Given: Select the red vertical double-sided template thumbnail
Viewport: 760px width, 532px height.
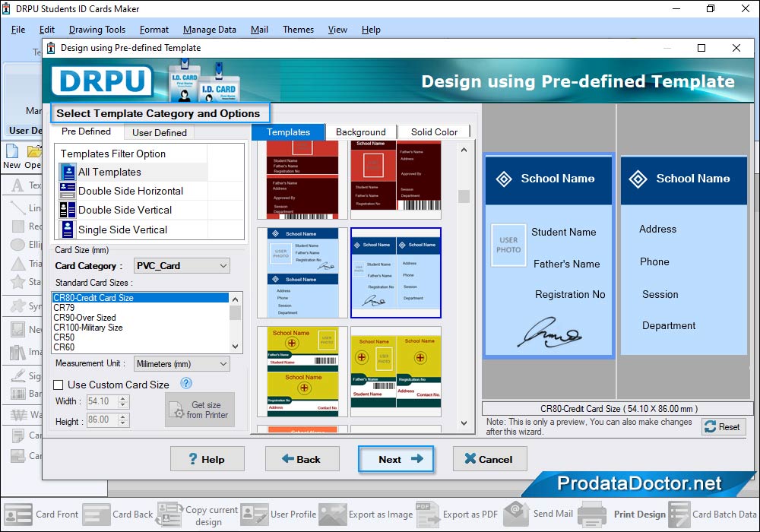Looking at the screenshot, I should (396, 179).
